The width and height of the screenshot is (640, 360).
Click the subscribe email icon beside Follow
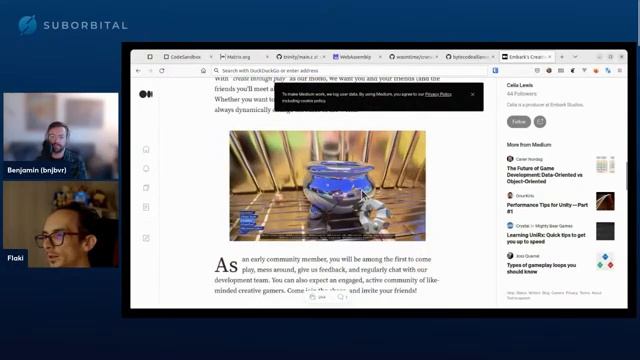tap(540, 122)
